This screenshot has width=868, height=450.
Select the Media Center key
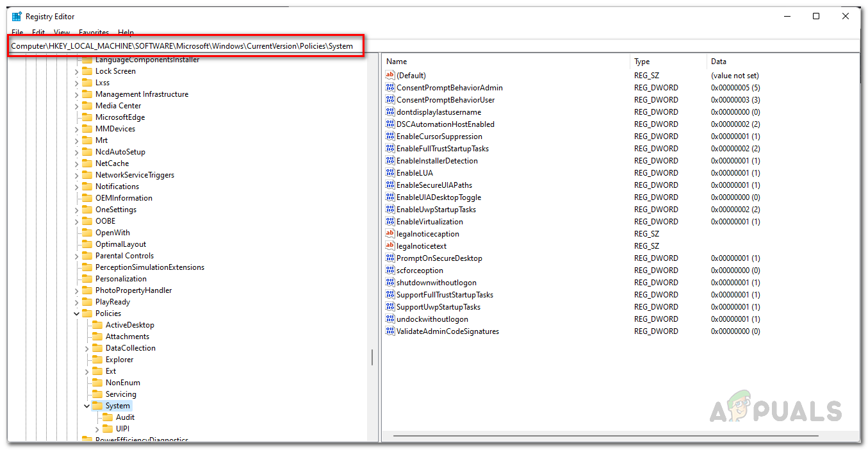(119, 106)
